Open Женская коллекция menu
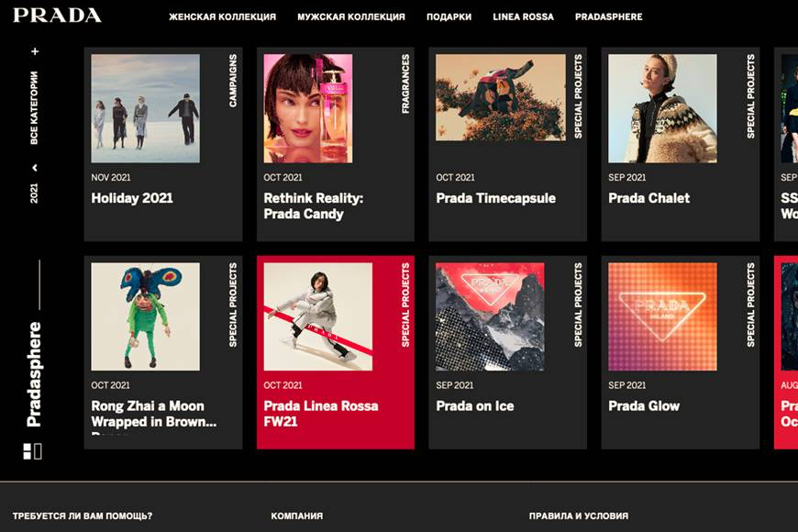The width and height of the screenshot is (798, 532). (x=222, y=17)
